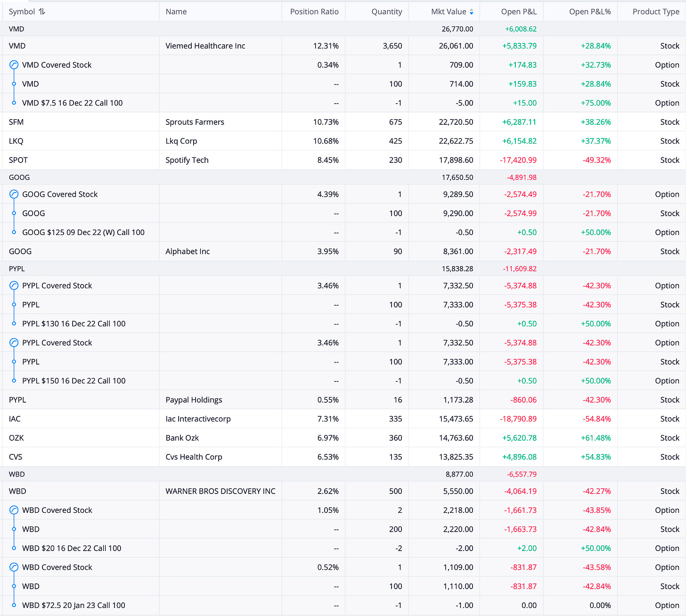686x616 pixels.
Task: Click the CVS symbol cell
Action: point(16,457)
